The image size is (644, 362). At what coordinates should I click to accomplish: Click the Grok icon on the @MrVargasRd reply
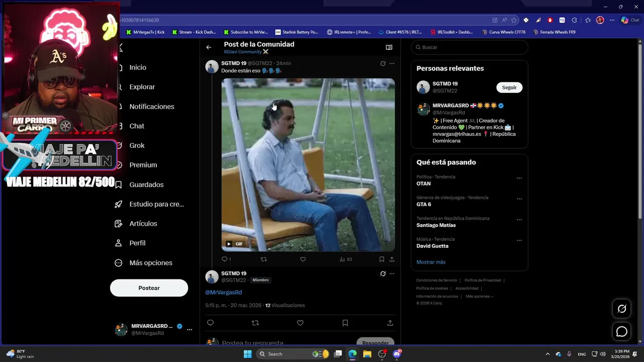tap(383, 274)
